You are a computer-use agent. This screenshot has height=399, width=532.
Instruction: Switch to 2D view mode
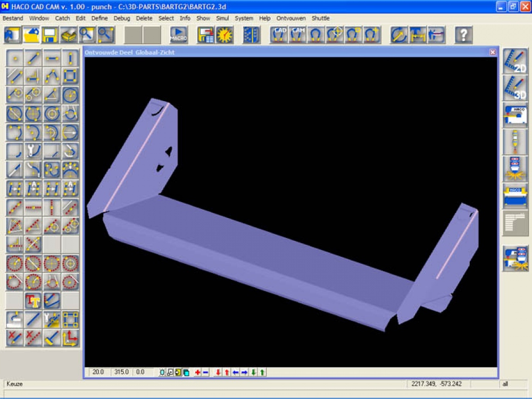pyautogui.click(x=515, y=61)
